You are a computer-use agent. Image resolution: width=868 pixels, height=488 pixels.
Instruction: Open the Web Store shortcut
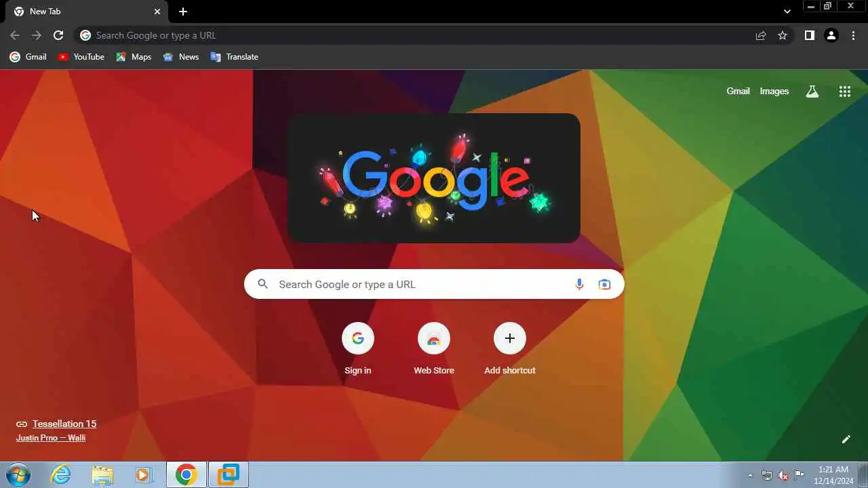434,349
